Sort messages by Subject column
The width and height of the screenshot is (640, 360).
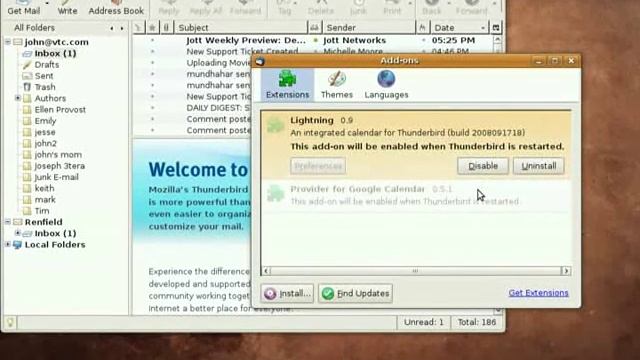tap(241, 27)
